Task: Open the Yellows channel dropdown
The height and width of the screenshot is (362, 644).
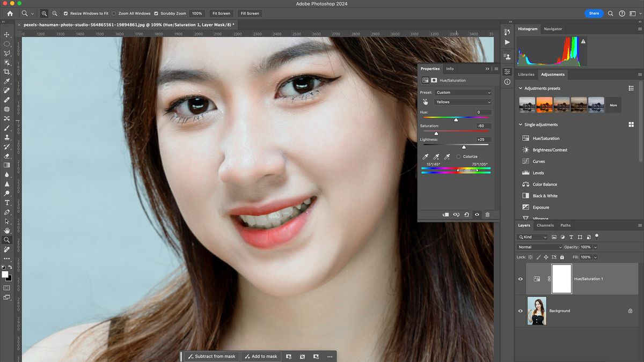Action: [x=463, y=102]
